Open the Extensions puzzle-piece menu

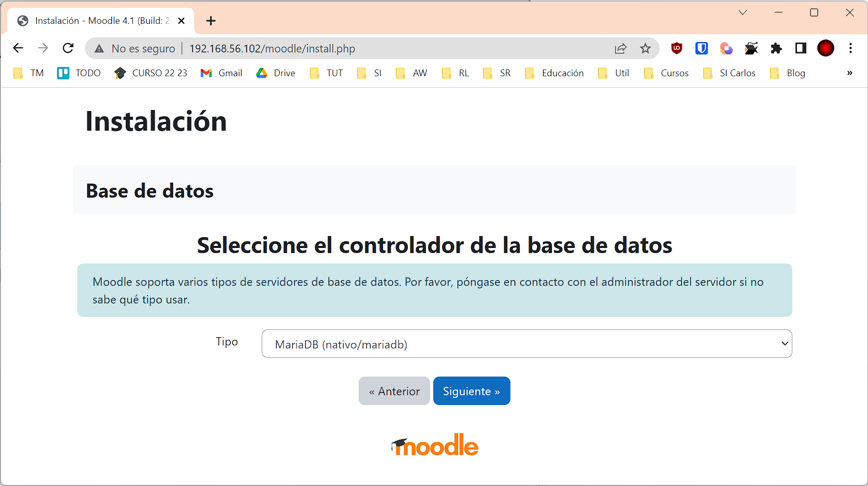coord(776,48)
